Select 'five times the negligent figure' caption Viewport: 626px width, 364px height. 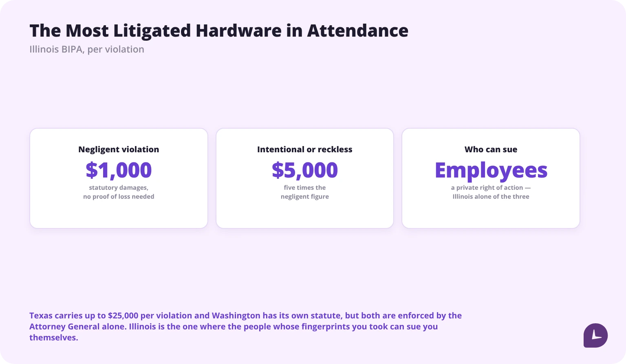[305, 192]
